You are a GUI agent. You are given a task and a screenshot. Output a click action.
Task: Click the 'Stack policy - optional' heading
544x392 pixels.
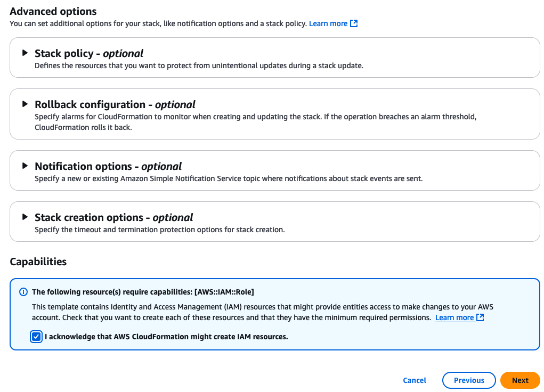click(89, 53)
